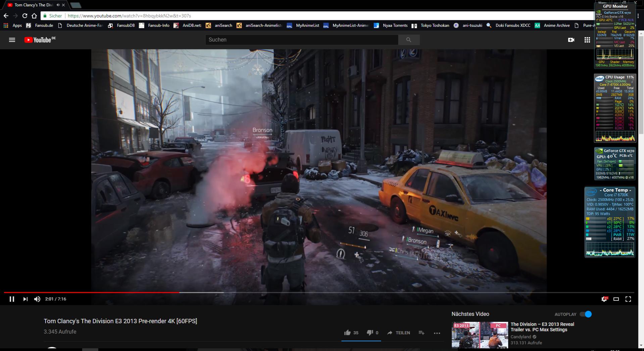Reload the current page
Image resolution: width=644 pixels, height=351 pixels.
tap(25, 16)
